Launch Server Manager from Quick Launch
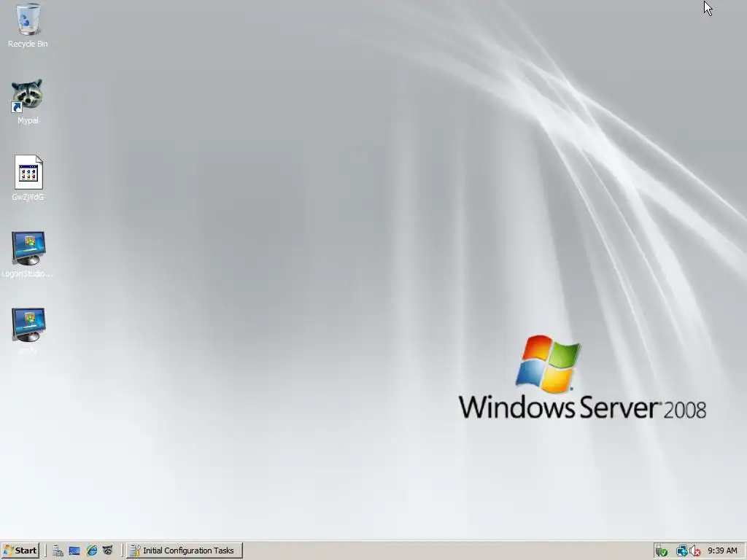 [x=58, y=551]
